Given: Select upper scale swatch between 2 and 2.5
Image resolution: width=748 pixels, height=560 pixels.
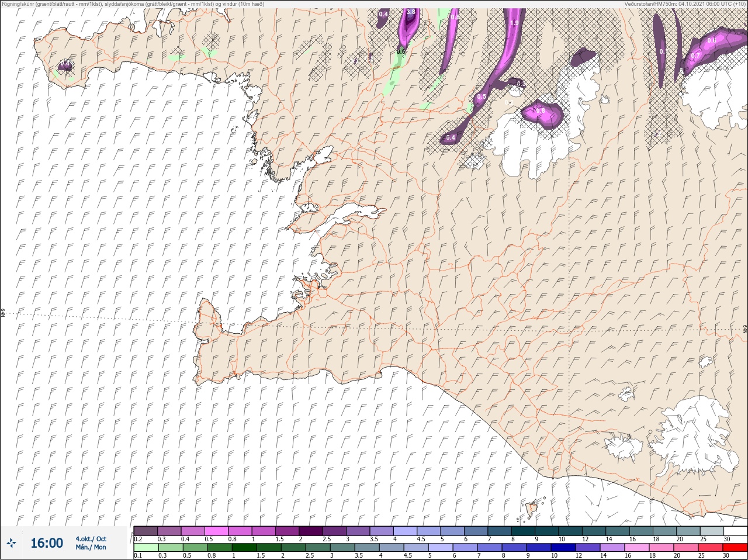Looking at the screenshot, I should click(x=311, y=531).
